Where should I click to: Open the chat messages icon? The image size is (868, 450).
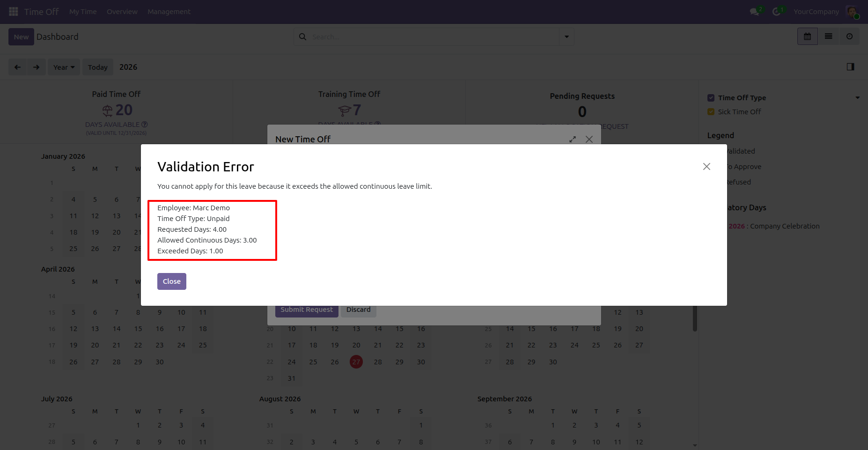click(x=755, y=12)
